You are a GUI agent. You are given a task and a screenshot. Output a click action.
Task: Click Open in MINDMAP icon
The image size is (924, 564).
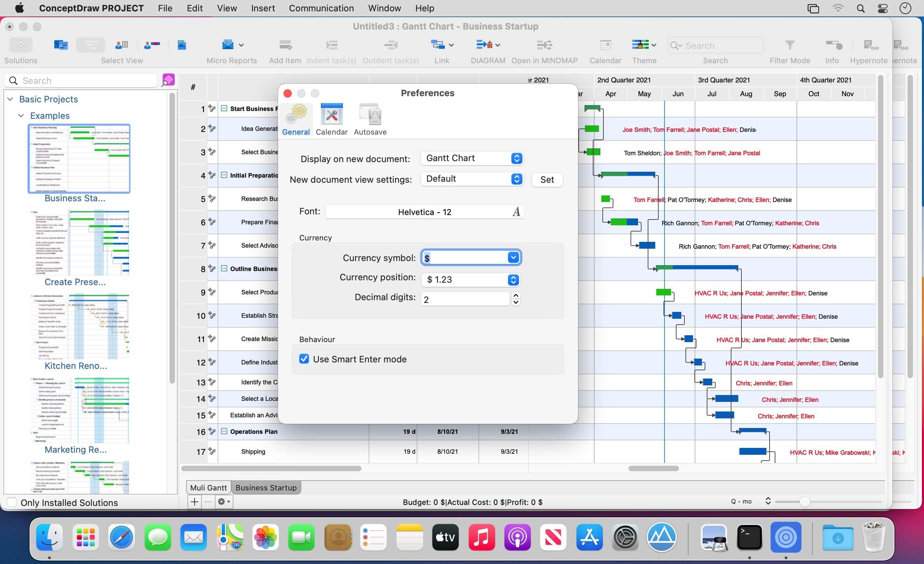tap(544, 45)
